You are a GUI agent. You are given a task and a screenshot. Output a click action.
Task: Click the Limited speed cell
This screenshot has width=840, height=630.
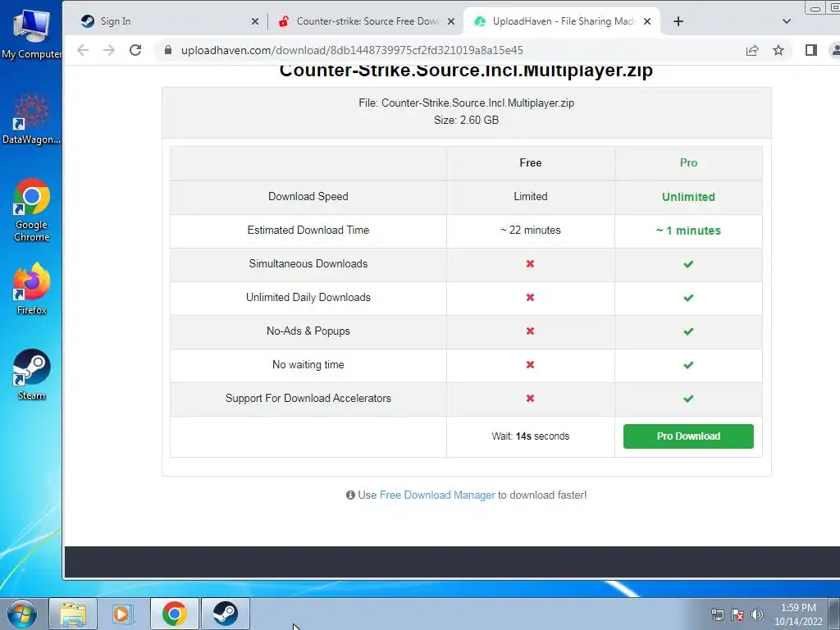click(x=531, y=197)
